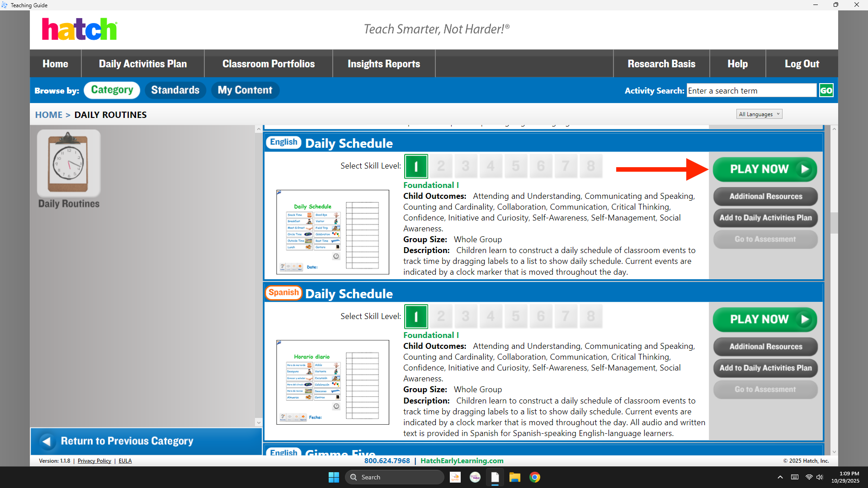Open the Help menu
The image size is (868, 488).
click(x=738, y=64)
